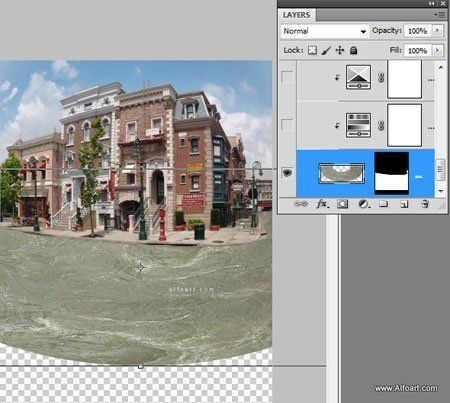
Task: Click the Add layer mask icon
Action: point(342,204)
